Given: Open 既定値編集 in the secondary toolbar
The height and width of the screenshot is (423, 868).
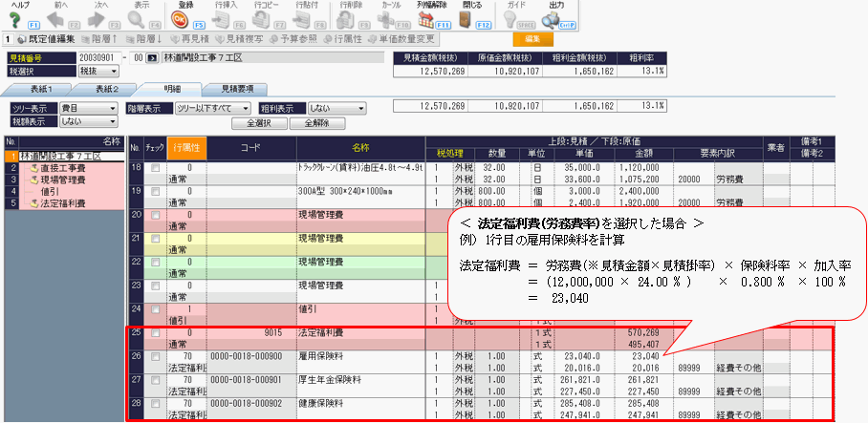Looking at the screenshot, I should [47, 39].
